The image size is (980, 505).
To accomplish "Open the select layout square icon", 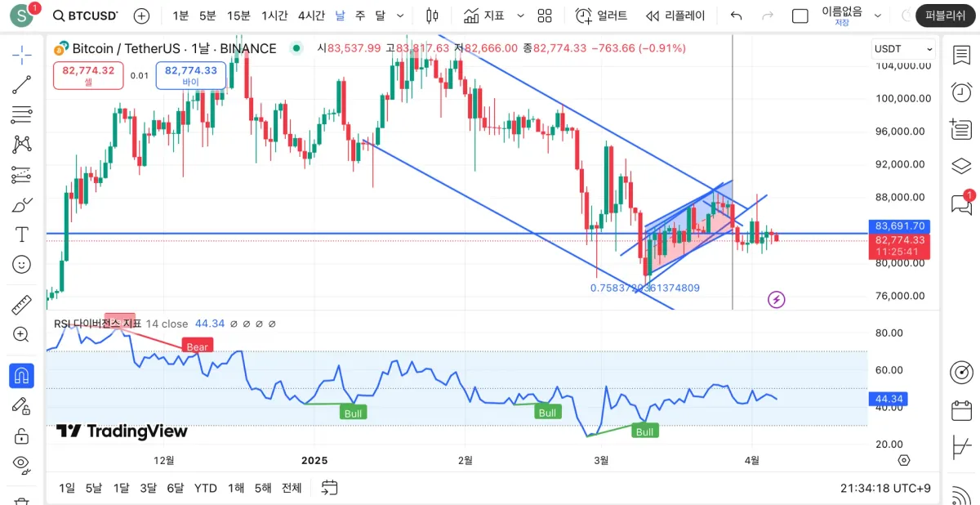I will click(x=800, y=16).
